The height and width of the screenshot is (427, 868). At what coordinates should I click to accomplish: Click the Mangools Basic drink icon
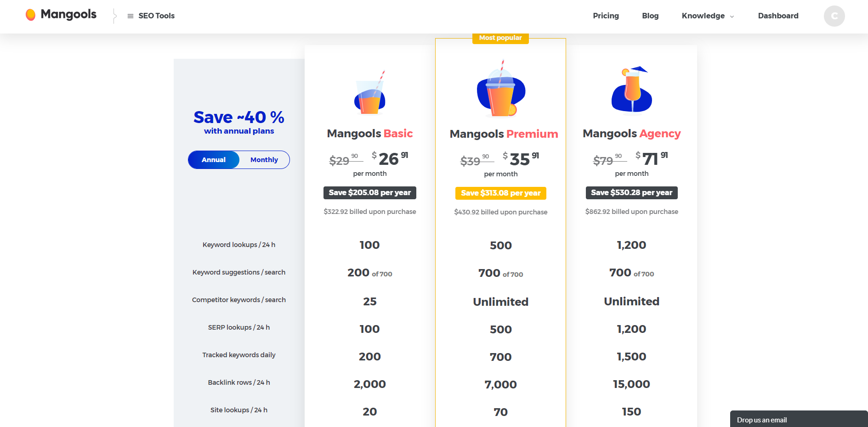[370, 92]
